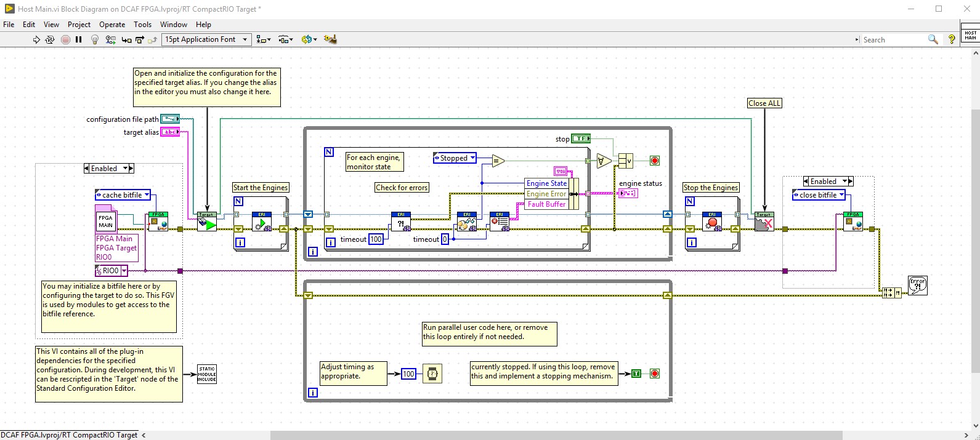The height and width of the screenshot is (440, 980).
Task: Click the equals comparison node
Action: coord(498,161)
